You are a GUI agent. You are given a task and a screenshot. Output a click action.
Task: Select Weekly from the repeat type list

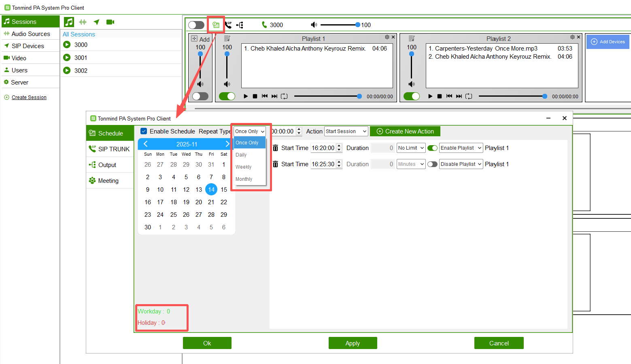pos(244,167)
